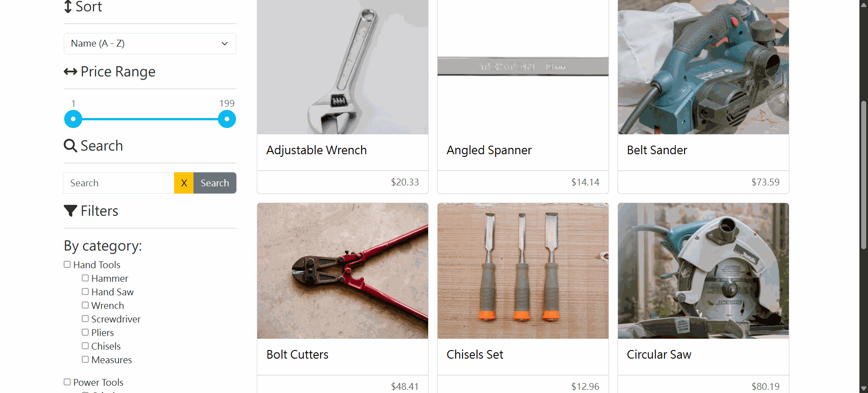This screenshot has width=868, height=393.
Task: Select the Screwdriver filter checkbox
Action: pos(85,319)
